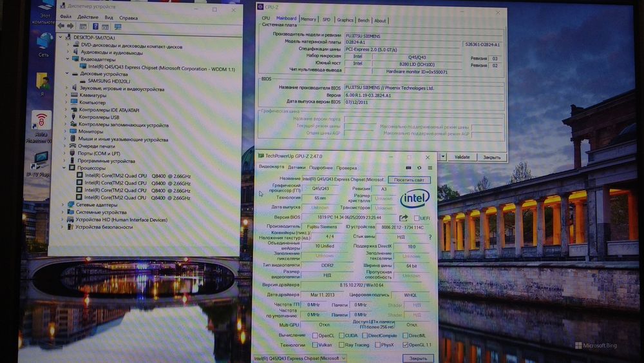Click the Validate button in CPU-Z

462,157
